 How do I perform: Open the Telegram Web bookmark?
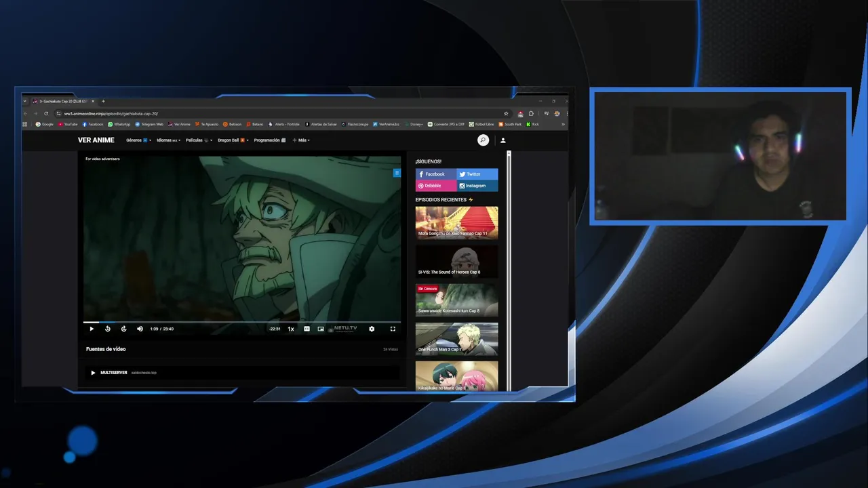pos(149,124)
